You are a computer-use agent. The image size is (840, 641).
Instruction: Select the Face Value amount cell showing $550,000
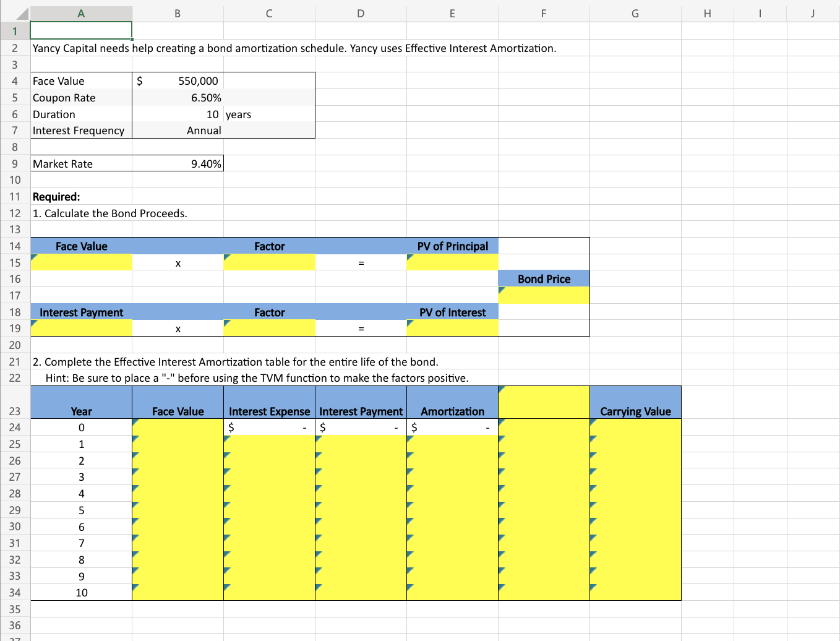click(x=177, y=81)
